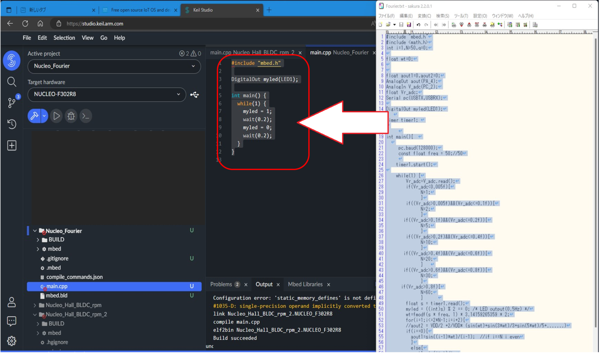Open Keil Studio settings gear

[x=12, y=340]
